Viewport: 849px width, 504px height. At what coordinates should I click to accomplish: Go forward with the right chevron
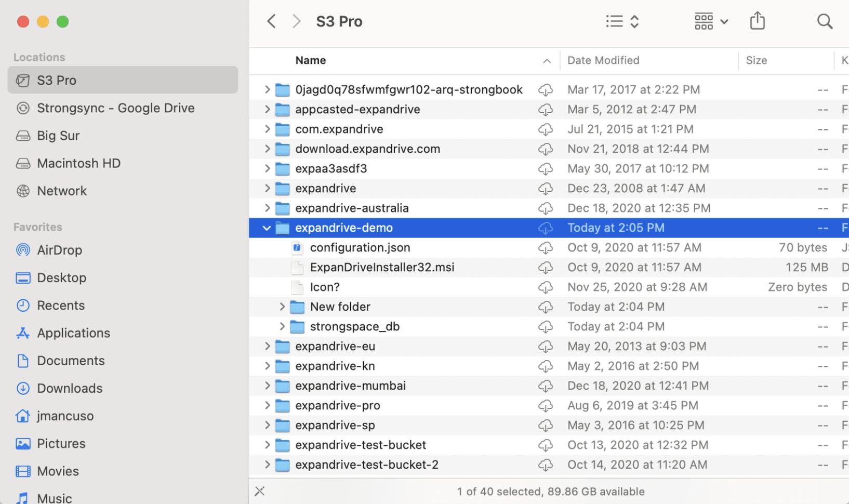297,21
